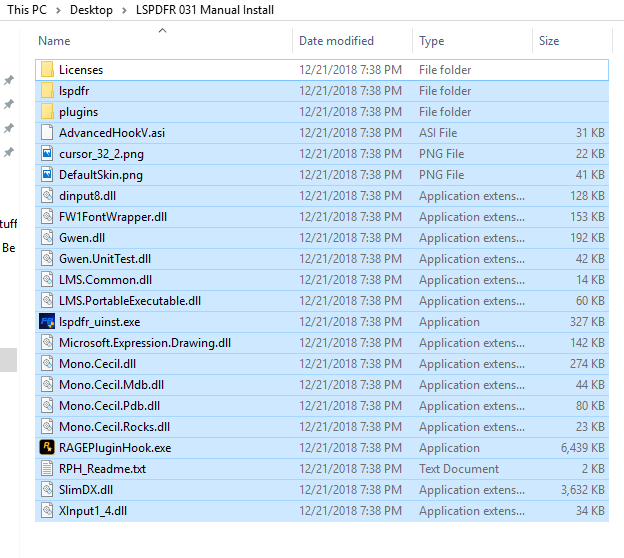624x558 pixels.
Task: Select the LMS.PortableExecutable.dll file name
Action: click(130, 300)
